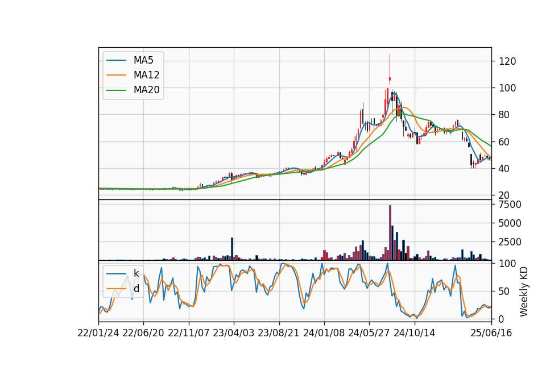Click the orange d legend line sample
546x392 pixels.
(116, 289)
